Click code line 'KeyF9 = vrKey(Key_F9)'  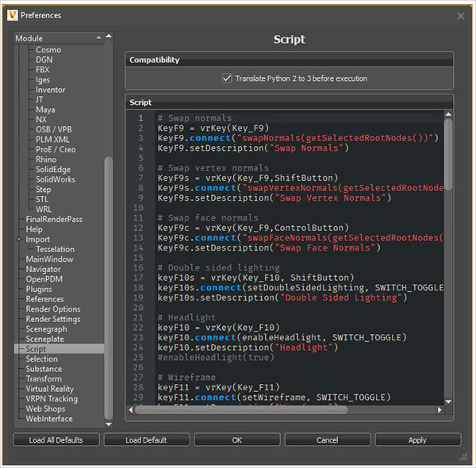pos(213,128)
